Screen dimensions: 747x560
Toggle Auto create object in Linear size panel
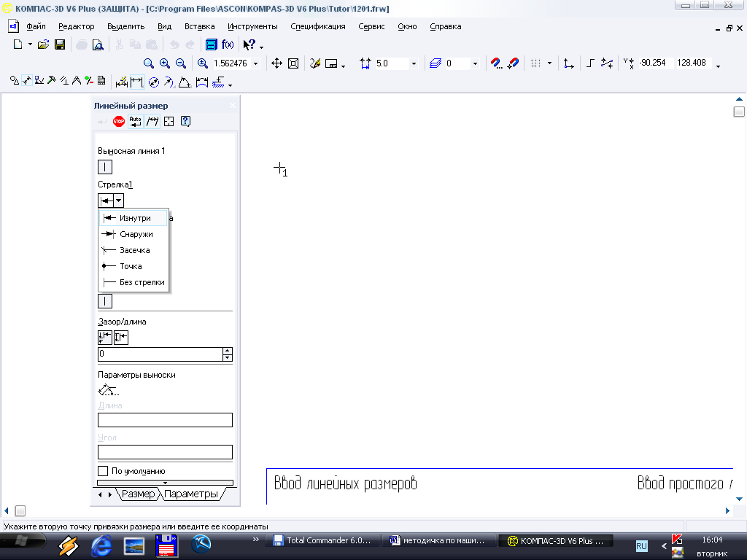(135, 122)
